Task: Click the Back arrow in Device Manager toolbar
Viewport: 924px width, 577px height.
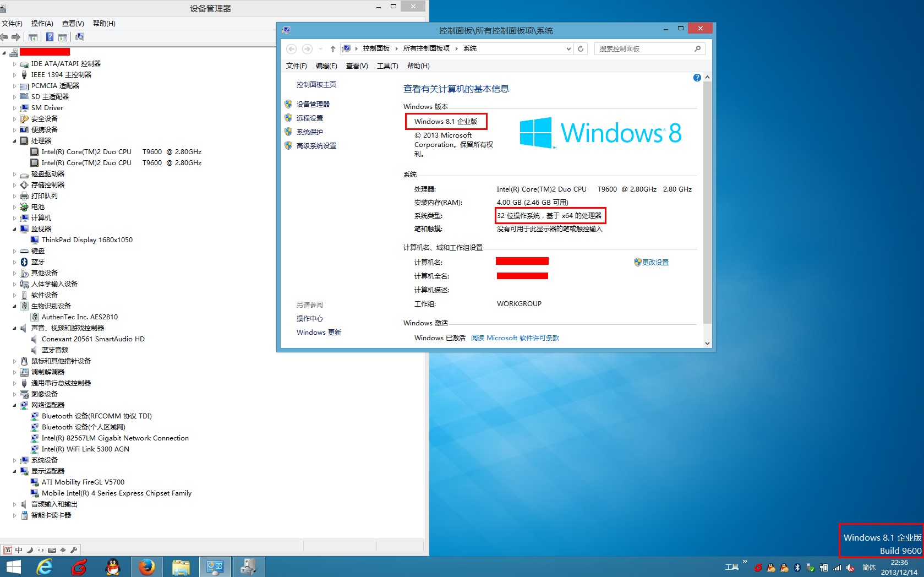Action: click(4, 37)
